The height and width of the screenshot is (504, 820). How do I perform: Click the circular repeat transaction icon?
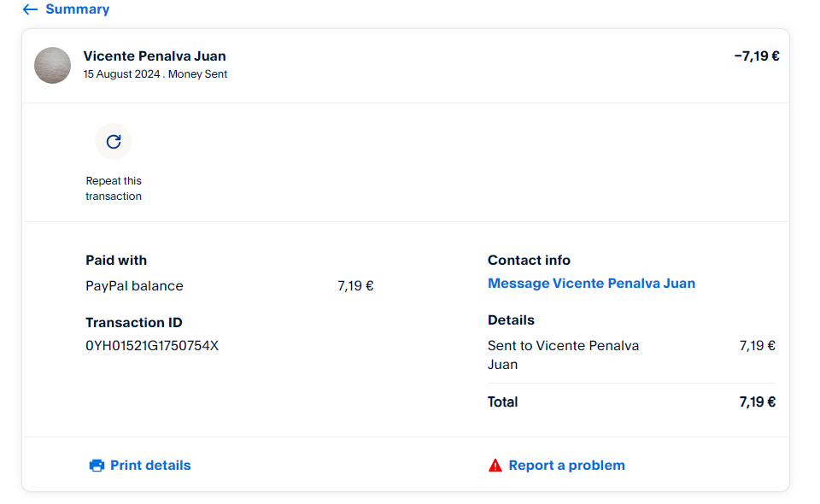pyautogui.click(x=114, y=142)
